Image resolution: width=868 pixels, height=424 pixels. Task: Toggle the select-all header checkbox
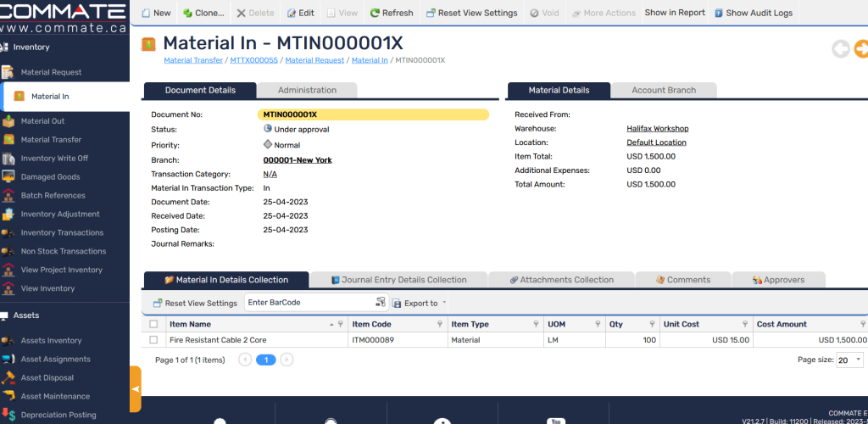[153, 324]
